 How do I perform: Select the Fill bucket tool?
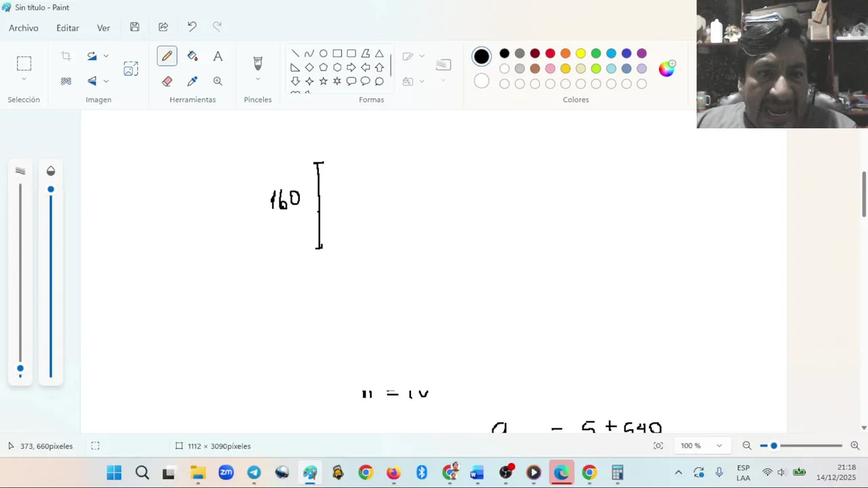pos(193,56)
